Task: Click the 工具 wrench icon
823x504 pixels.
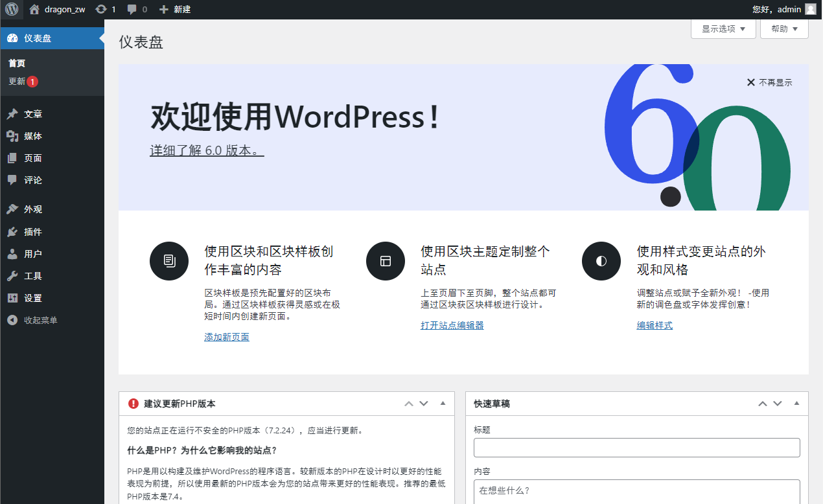Action: [x=12, y=276]
